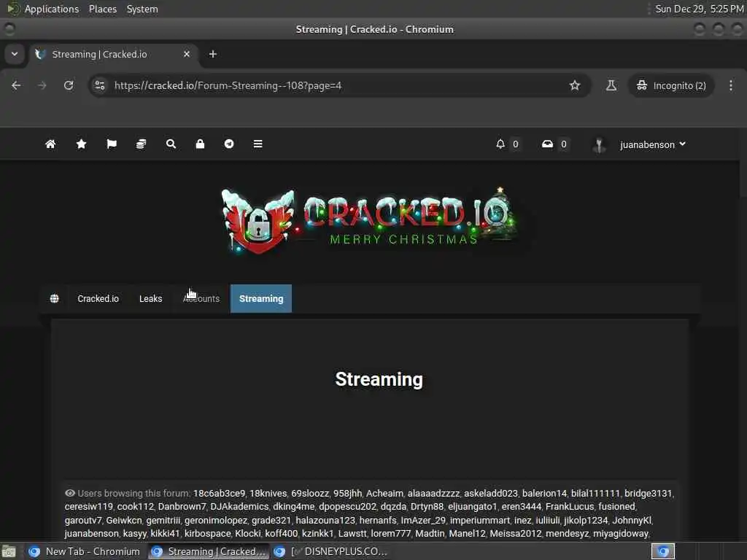Screen dimensions: 747x560
Task: Expand the juanabenson user dropdown
Action: point(653,144)
